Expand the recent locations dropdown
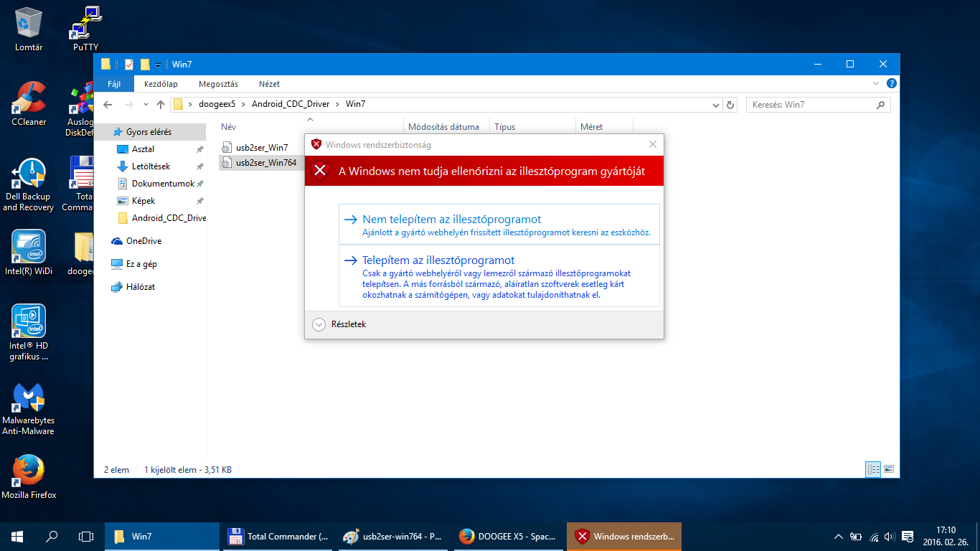The height and width of the screenshot is (551, 980). coord(146,105)
